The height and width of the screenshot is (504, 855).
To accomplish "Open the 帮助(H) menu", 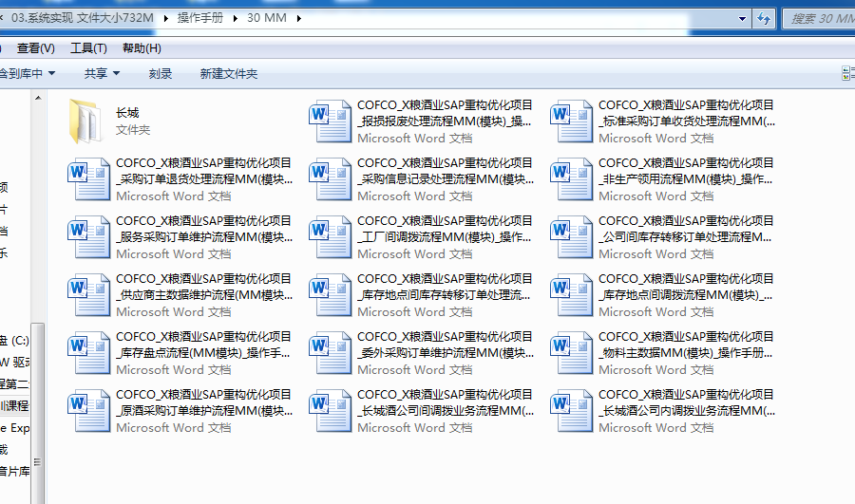I will pos(142,48).
